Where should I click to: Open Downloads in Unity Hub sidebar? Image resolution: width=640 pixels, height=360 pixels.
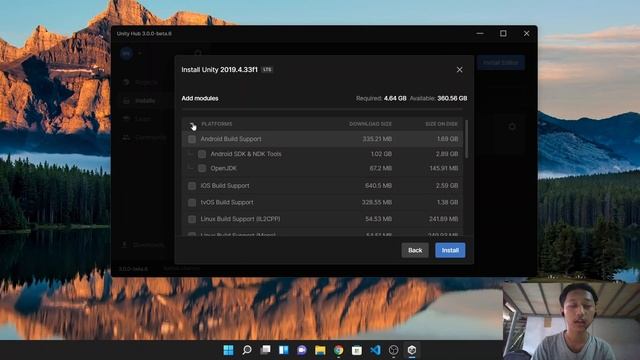point(149,245)
